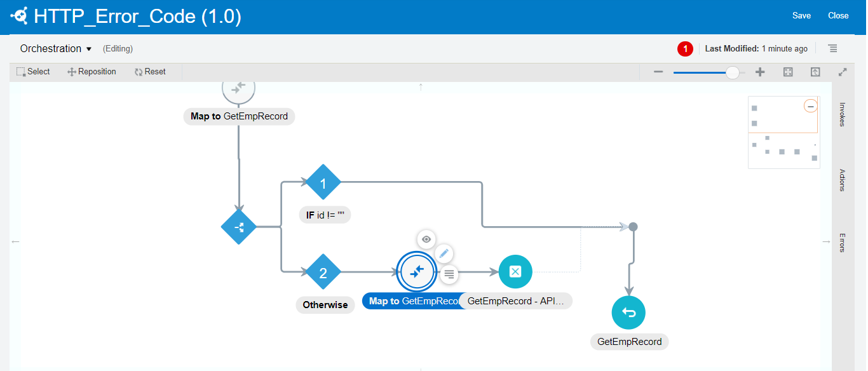
Task: Open the pencil edit icon beside the map
Action: click(444, 253)
